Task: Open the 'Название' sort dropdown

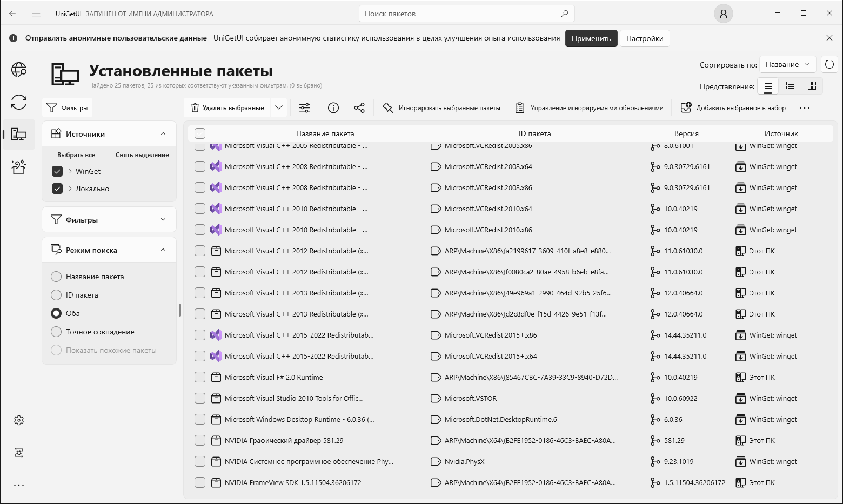Action: (x=787, y=64)
